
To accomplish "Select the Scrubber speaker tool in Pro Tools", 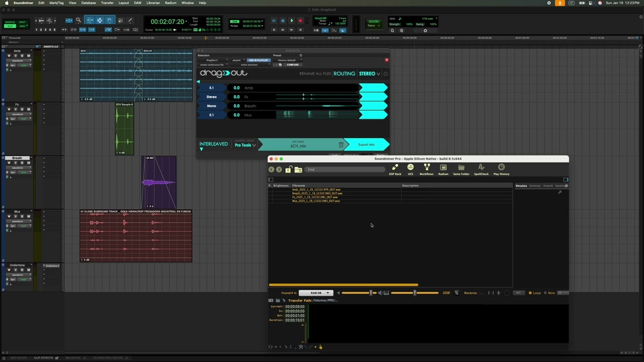I will pyautogui.click(x=120, y=21).
